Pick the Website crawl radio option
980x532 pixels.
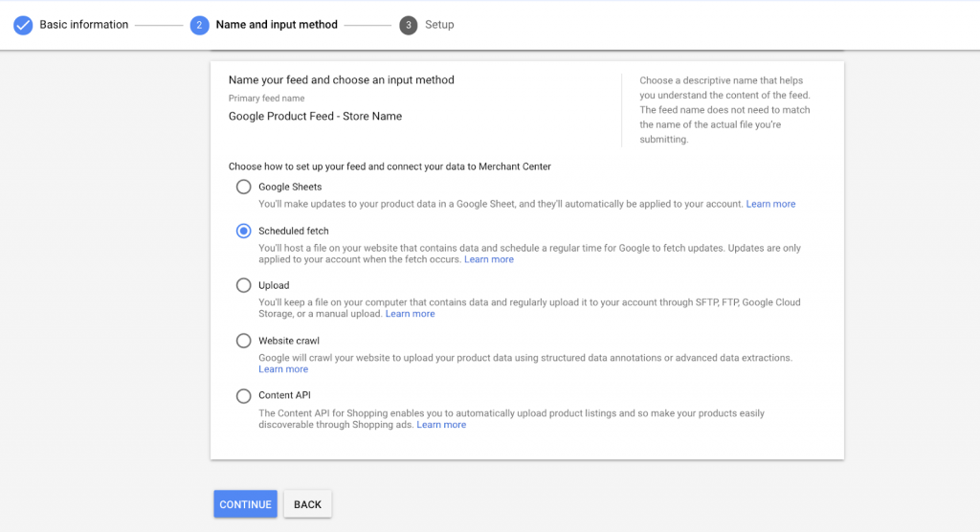point(244,341)
